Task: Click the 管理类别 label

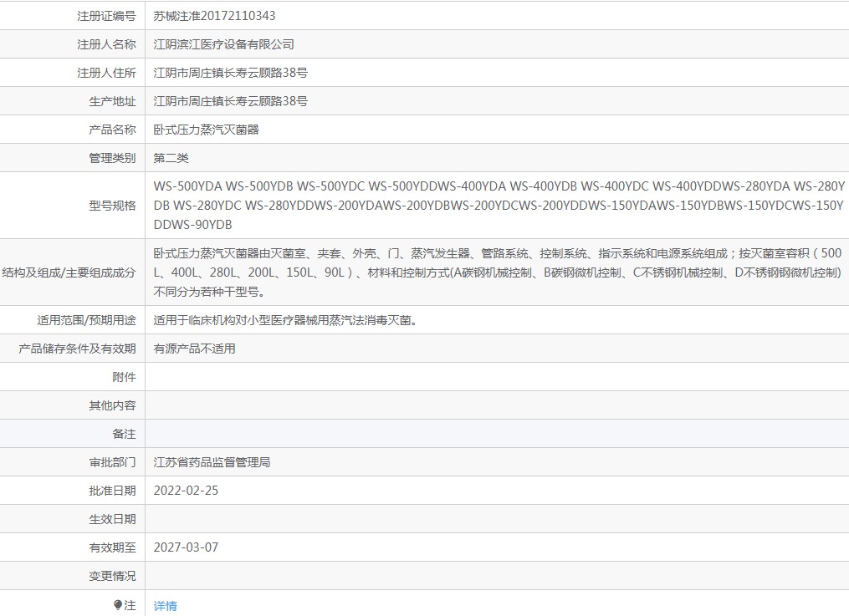Action: 113,158
